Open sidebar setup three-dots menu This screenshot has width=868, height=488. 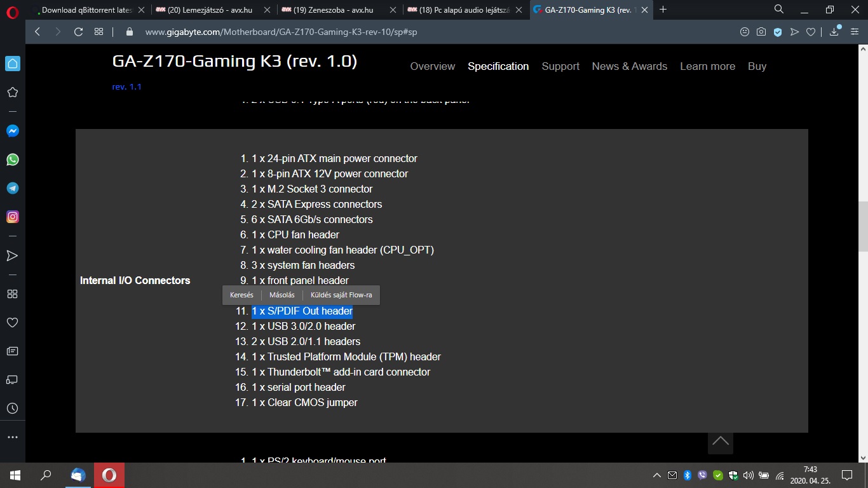coord(12,437)
